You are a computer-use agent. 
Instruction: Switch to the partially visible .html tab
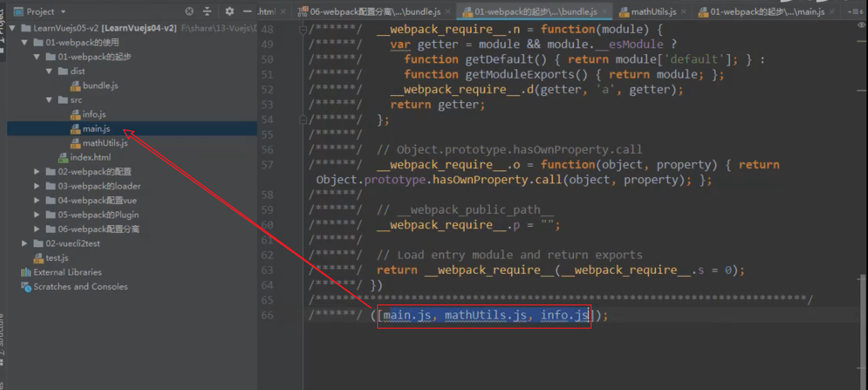(266, 11)
